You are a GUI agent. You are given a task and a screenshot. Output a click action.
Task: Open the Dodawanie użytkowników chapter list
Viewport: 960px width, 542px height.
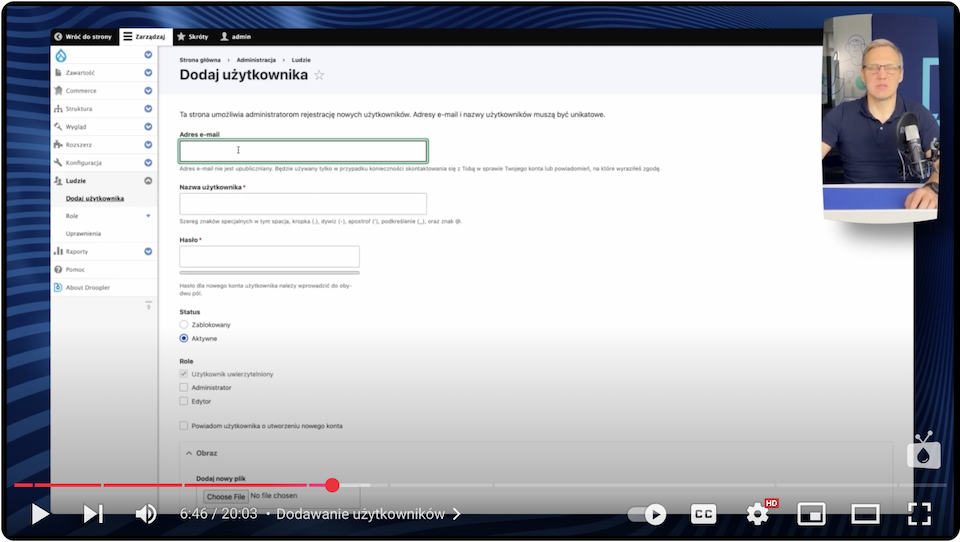tap(369, 514)
